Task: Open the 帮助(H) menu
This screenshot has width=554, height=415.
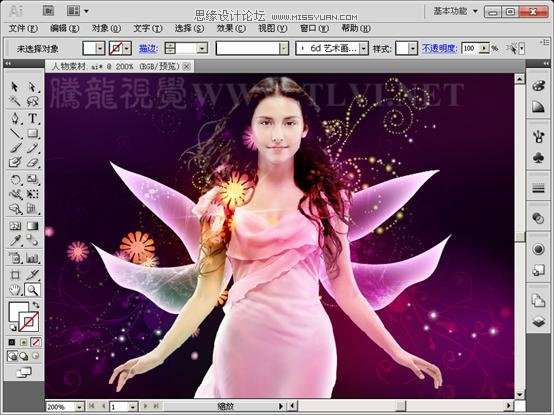Action: [x=356, y=28]
